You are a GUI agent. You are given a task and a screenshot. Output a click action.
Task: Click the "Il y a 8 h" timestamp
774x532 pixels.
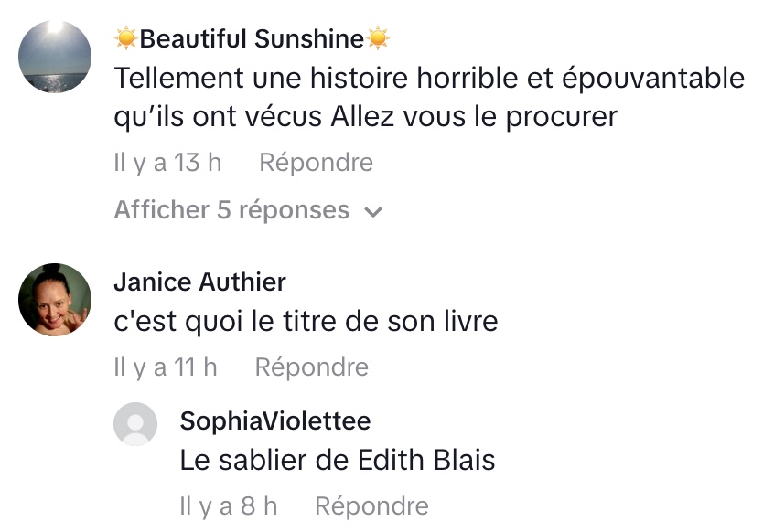(229, 506)
